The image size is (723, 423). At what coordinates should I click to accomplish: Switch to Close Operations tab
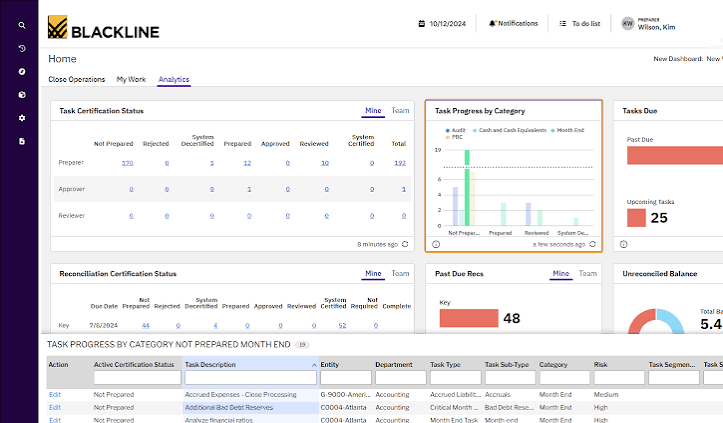77,79
